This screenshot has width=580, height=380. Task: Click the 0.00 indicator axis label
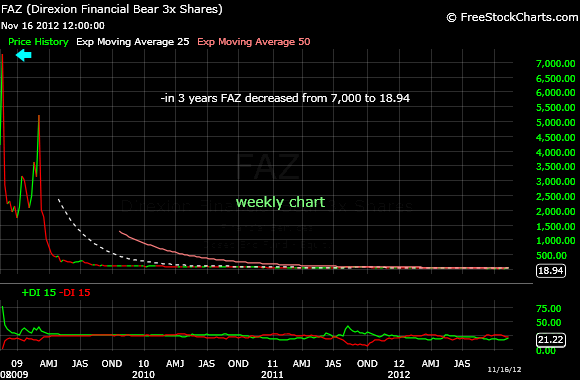[x=546, y=350]
